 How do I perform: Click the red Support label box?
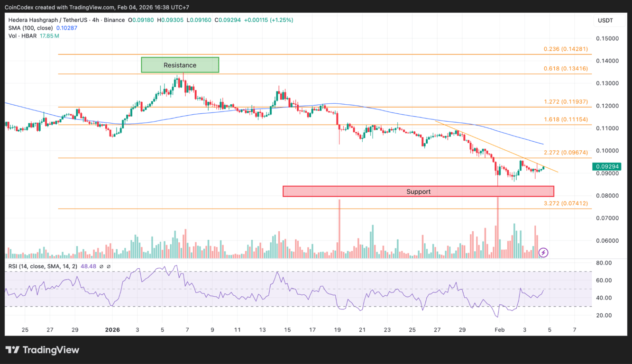click(x=418, y=191)
